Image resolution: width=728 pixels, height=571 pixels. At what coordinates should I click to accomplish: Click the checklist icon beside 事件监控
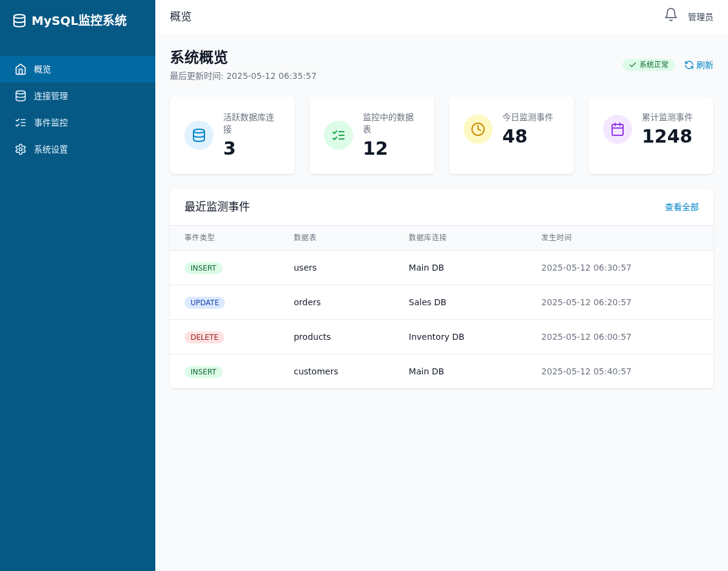click(21, 123)
